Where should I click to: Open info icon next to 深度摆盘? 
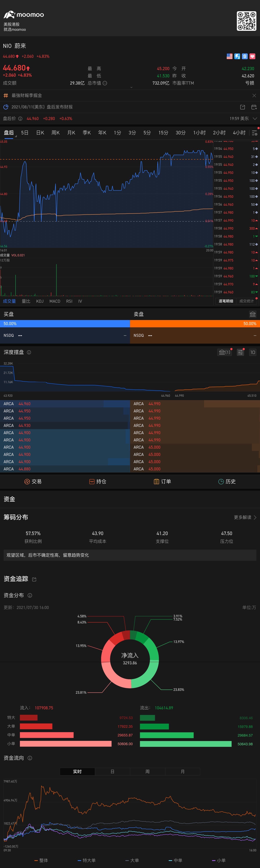(29, 352)
